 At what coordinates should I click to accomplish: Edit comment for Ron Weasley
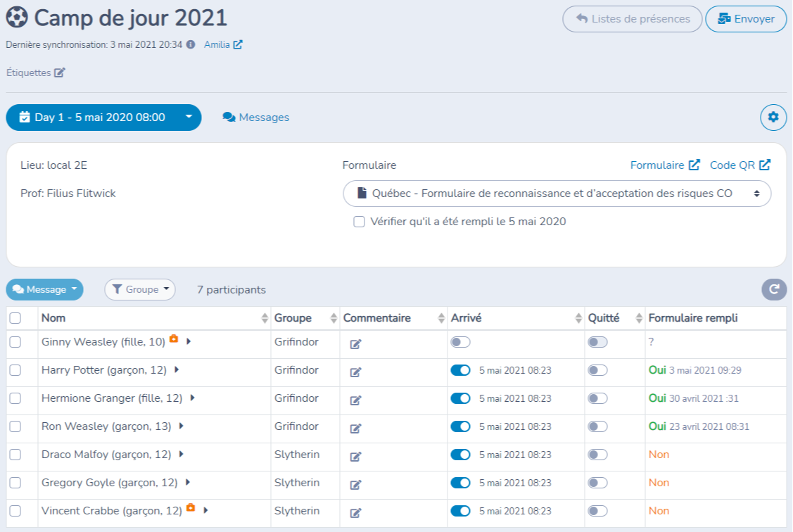tap(355, 429)
